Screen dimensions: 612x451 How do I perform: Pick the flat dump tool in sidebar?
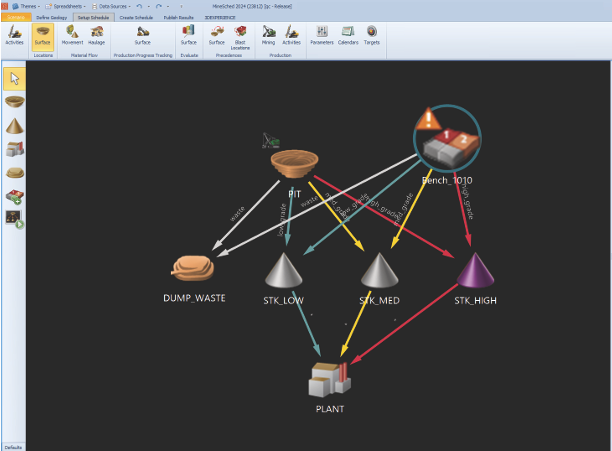[x=15, y=172]
